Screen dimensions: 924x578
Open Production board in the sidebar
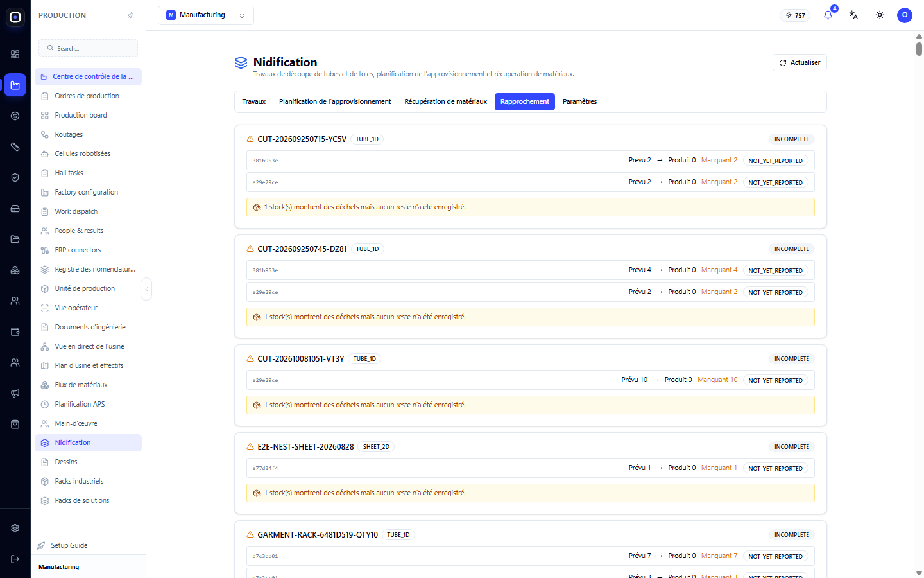[88, 115]
